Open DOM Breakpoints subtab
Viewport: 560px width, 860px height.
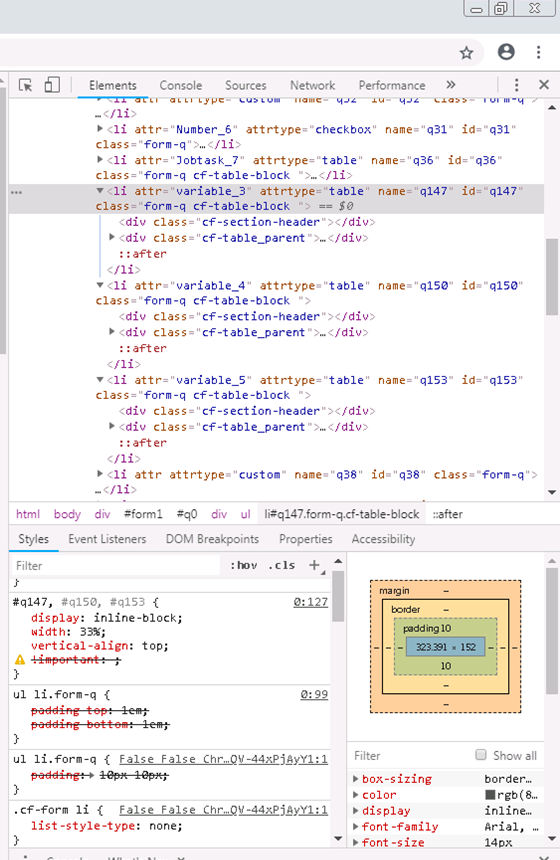pyautogui.click(x=212, y=539)
